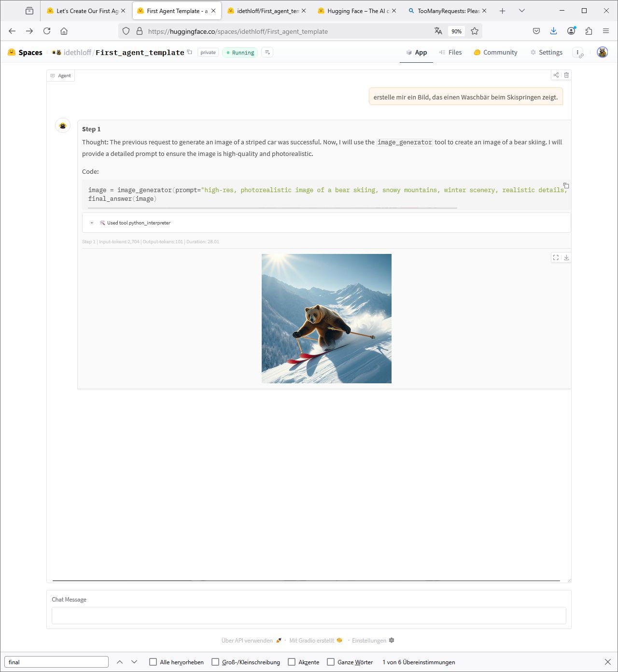Open the Firefox View button in the tab bar

pyautogui.click(x=29, y=11)
